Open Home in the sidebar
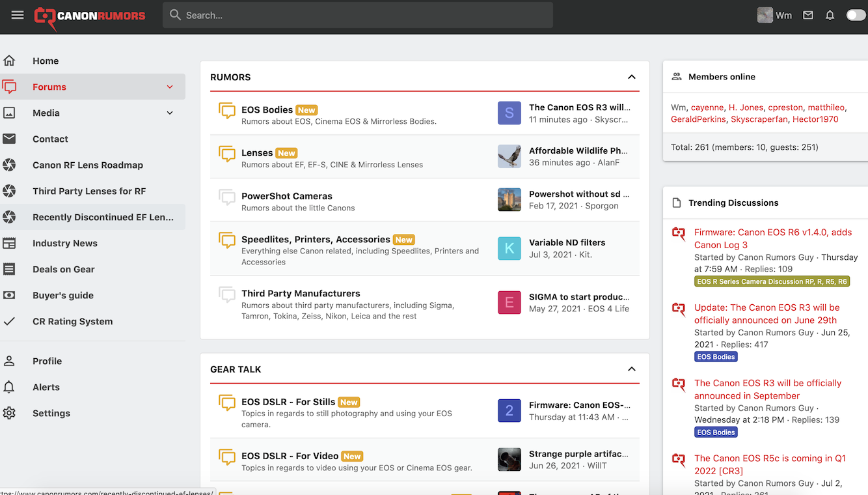 point(46,61)
